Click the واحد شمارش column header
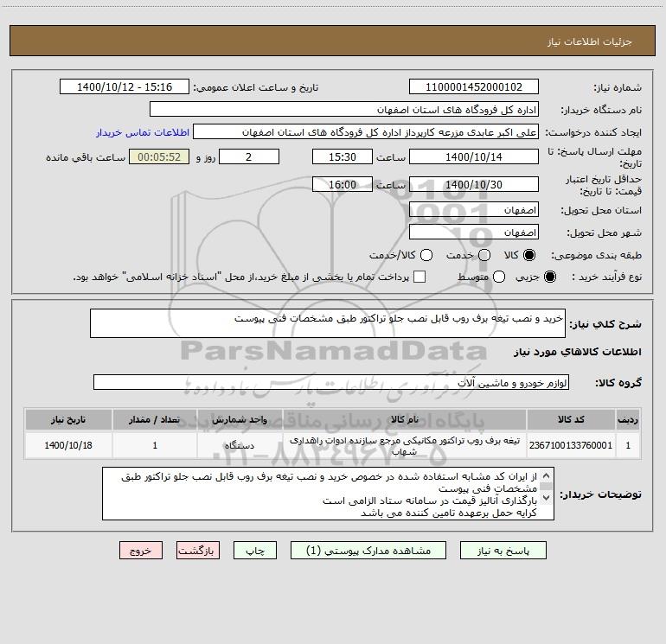The height and width of the screenshot is (644, 666). pos(240,419)
